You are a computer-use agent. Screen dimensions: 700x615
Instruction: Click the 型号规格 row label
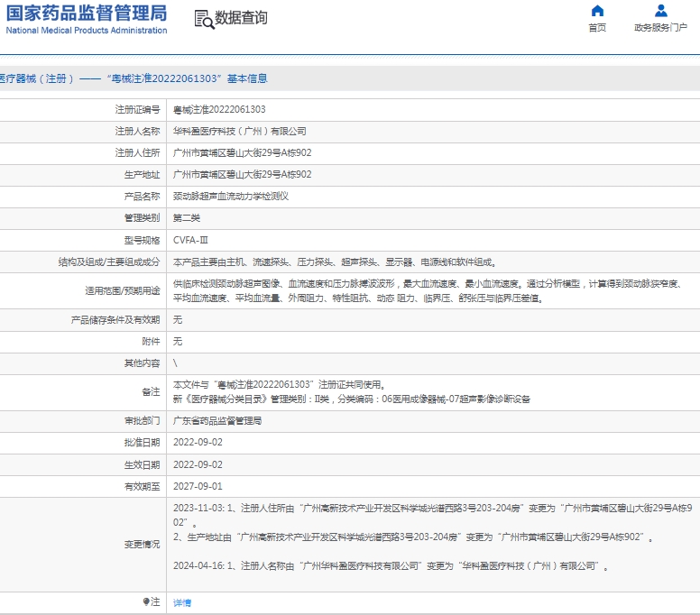click(x=142, y=240)
